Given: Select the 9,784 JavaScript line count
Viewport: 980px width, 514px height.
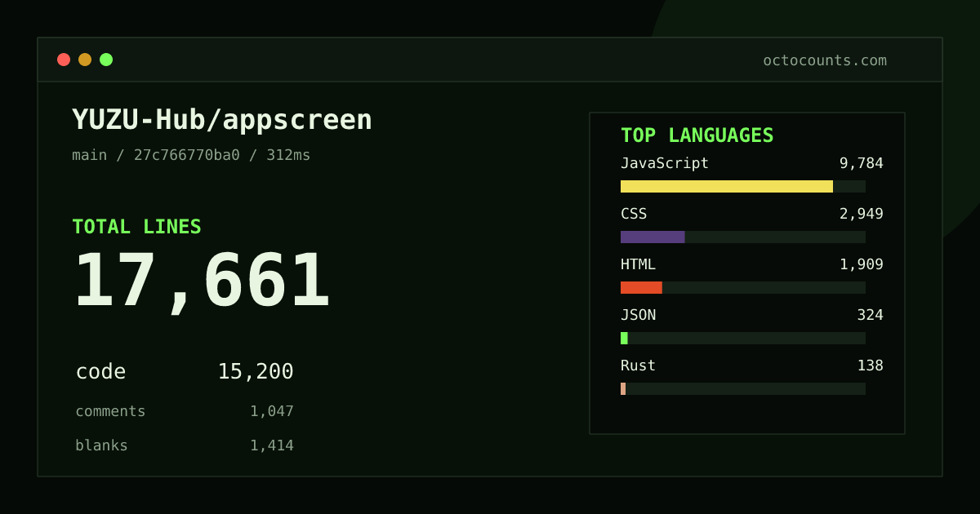Looking at the screenshot, I should 862,163.
